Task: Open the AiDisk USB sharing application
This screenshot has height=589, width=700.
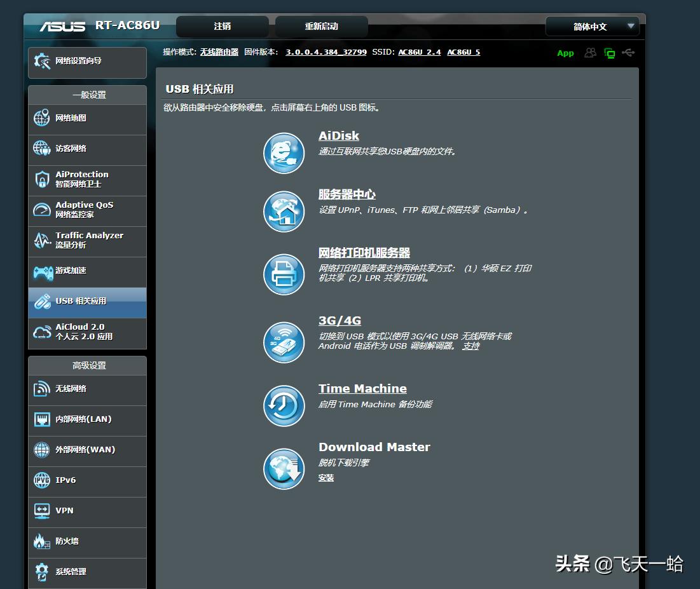Action: click(x=284, y=153)
